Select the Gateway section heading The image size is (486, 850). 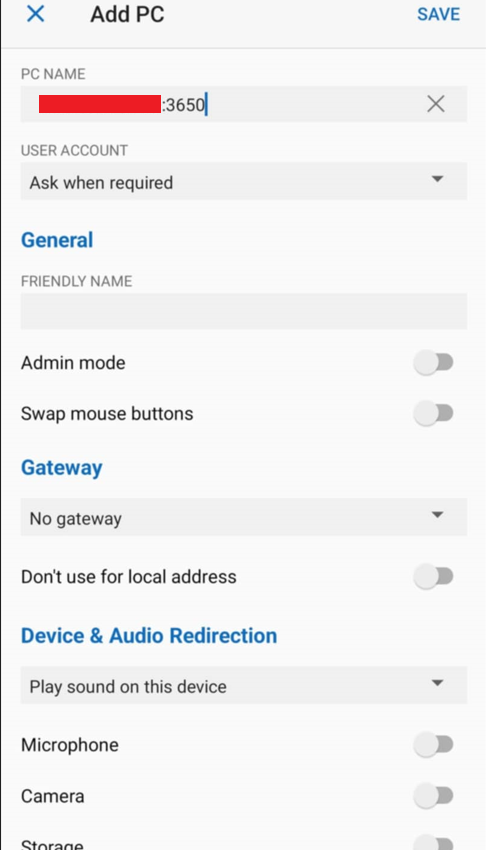pyautogui.click(x=61, y=468)
